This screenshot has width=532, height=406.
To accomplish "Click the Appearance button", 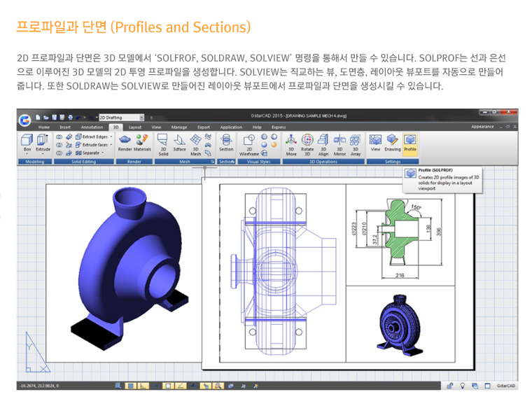I will (x=482, y=127).
